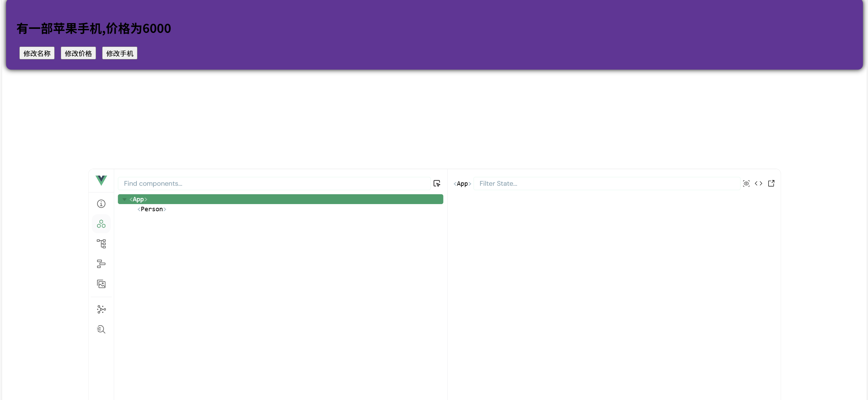This screenshot has width=868, height=400.
Task: Focus the Filter State input field
Action: [606, 184]
